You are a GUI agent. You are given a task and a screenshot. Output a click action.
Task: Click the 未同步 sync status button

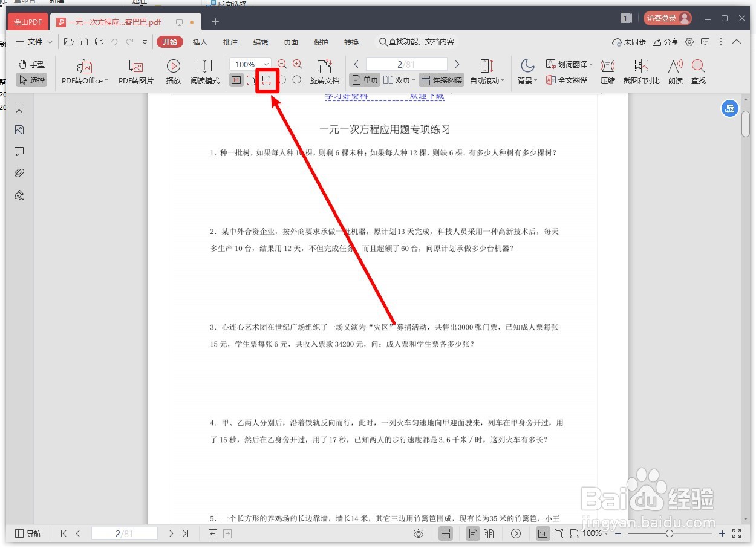point(629,42)
